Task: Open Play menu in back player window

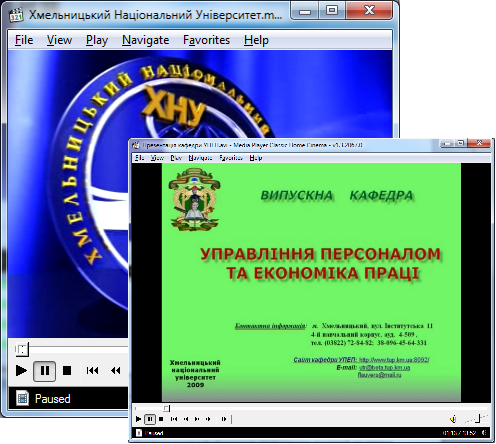Action: point(97,40)
